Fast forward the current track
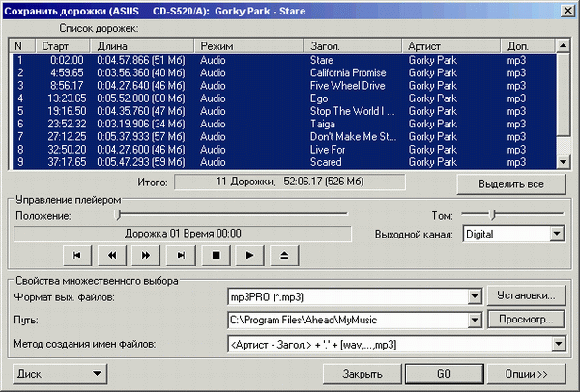The image size is (580, 392). (146, 255)
